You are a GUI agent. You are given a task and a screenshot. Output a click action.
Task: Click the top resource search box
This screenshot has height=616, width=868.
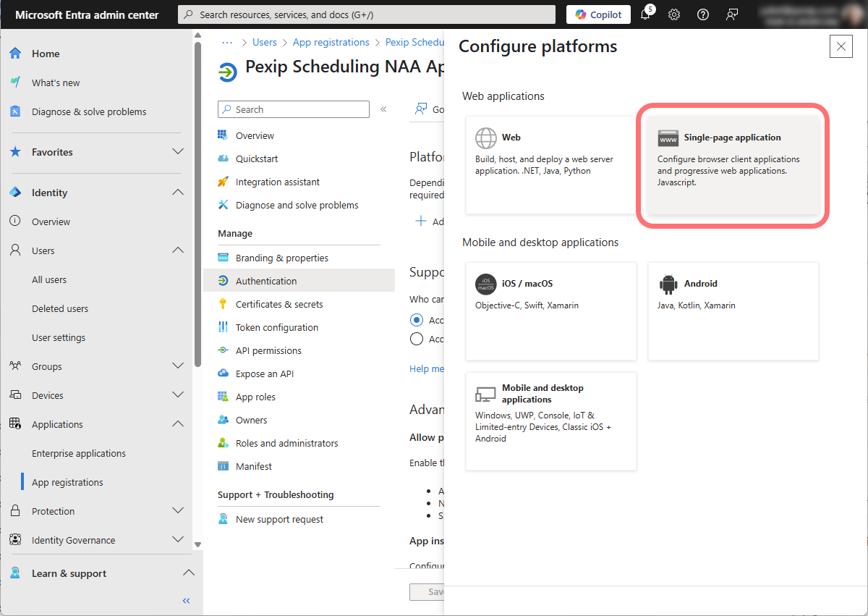[367, 14]
